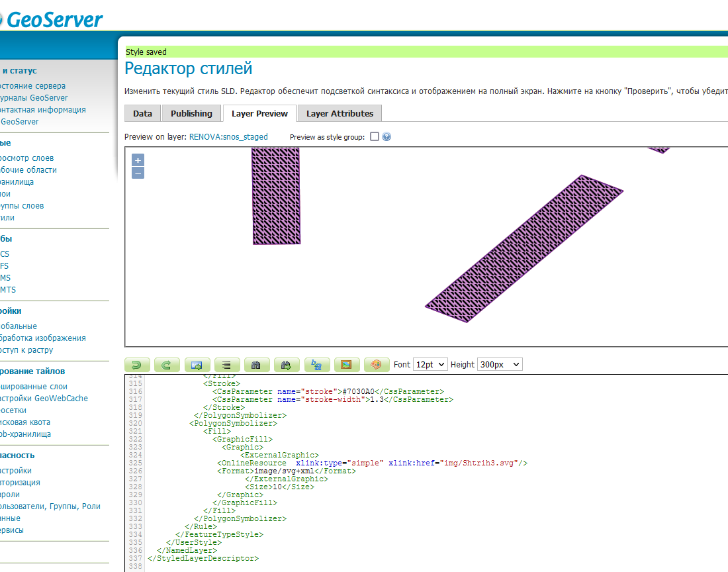Open авторизация security link
The image size is (728, 572).
click(20, 483)
